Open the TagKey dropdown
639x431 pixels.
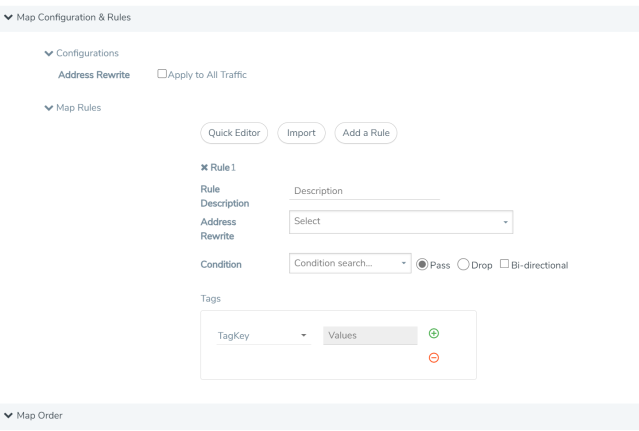263,336
